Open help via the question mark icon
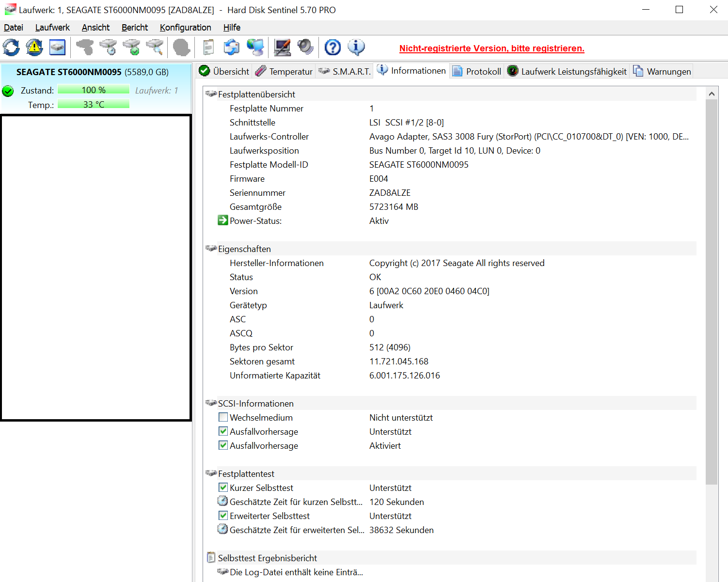The height and width of the screenshot is (582, 728). (333, 47)
